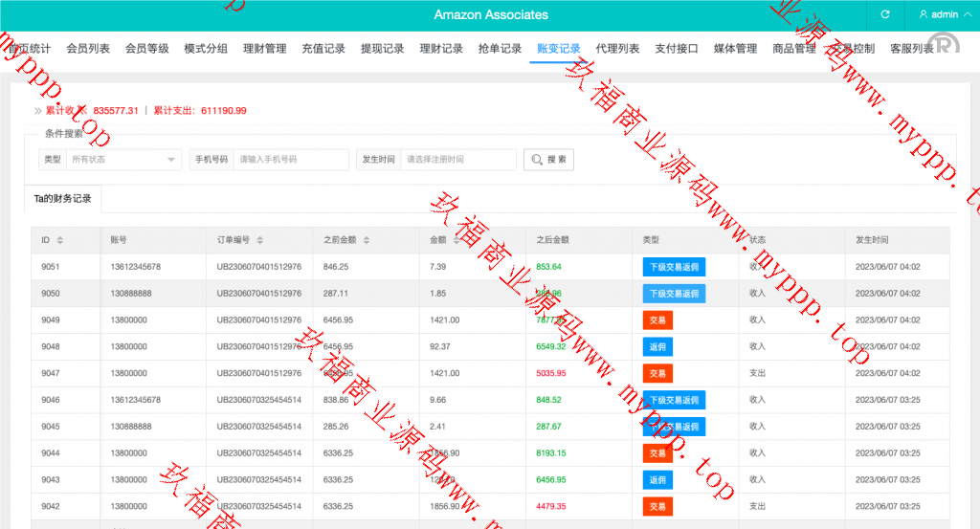980x529 pixels.
Task: Sort the 订单编号 column
Action: [259, 240]
